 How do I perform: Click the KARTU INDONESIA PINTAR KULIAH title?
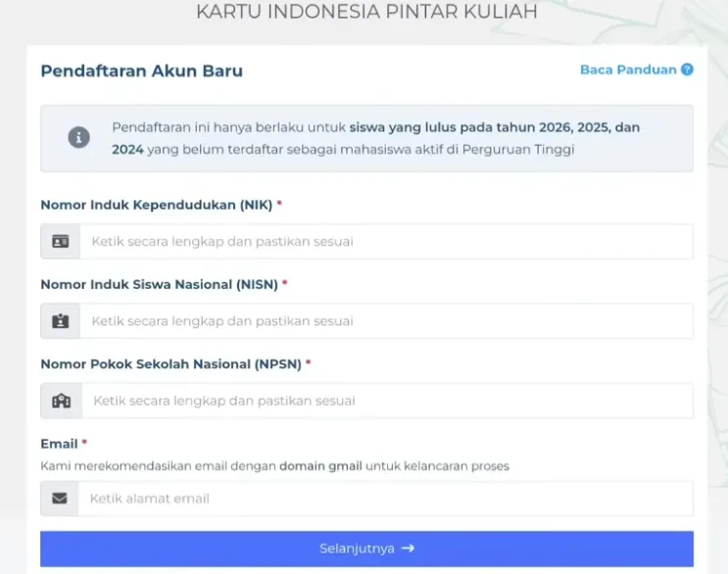point(366,11)
